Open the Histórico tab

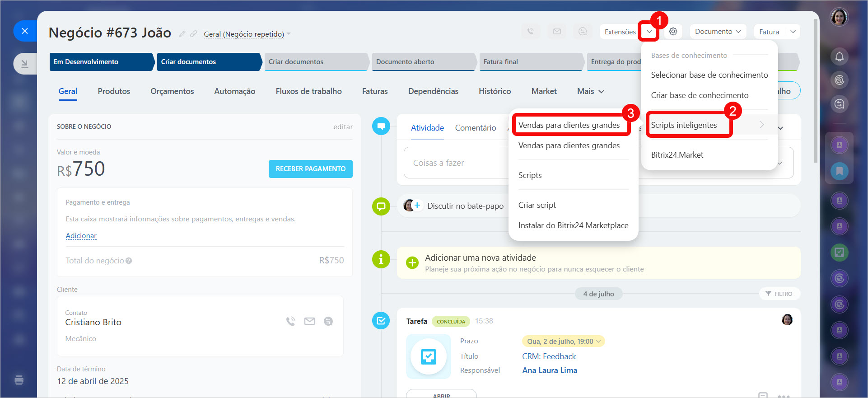(495, 91)
